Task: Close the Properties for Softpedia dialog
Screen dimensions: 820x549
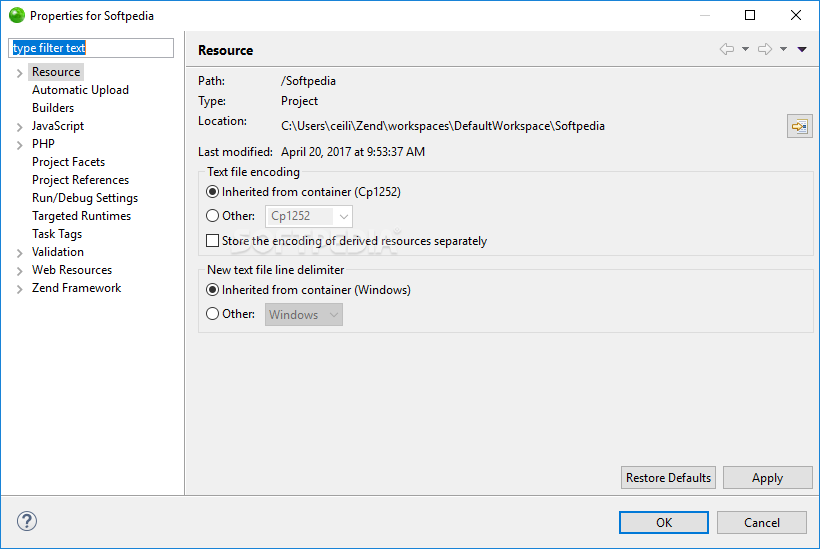Action: [x=796, y=15]
